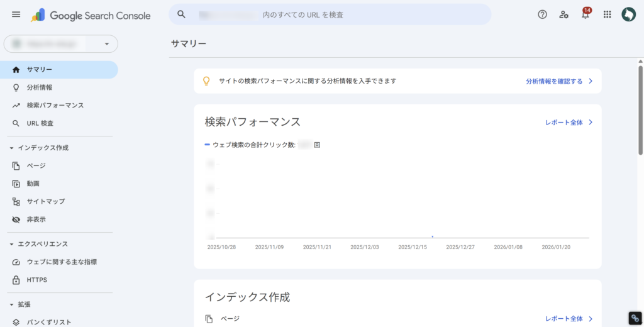Open the hamburger main menu
The width and height of the screenshot is (644, 327).
tap(16, 14)
